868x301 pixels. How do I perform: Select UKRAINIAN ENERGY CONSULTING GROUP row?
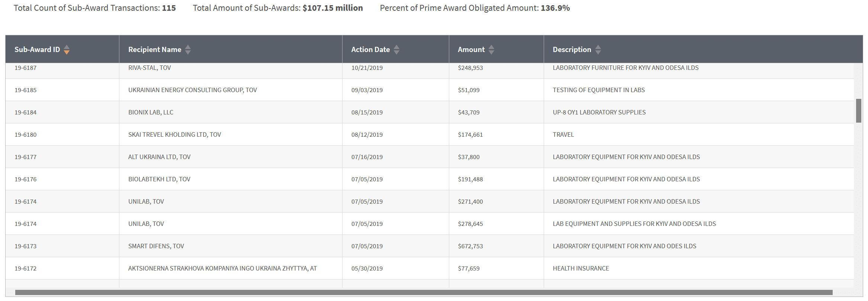[193, 90]
